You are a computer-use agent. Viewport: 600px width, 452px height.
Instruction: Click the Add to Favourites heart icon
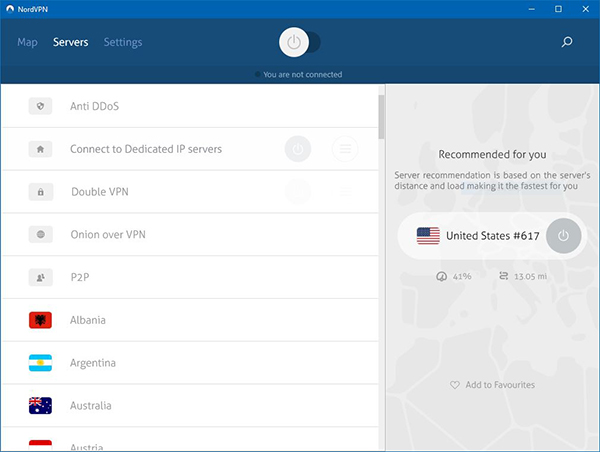coord(455,385)
